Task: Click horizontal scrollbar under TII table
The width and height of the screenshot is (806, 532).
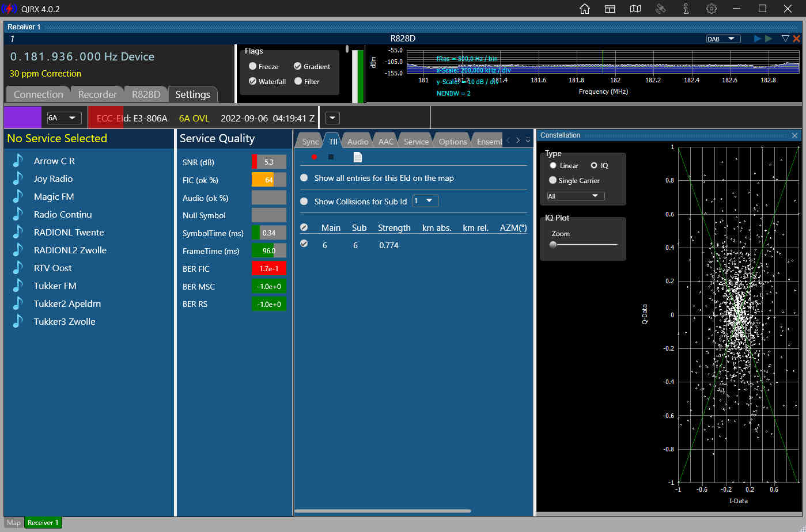Action: [383, 511]
